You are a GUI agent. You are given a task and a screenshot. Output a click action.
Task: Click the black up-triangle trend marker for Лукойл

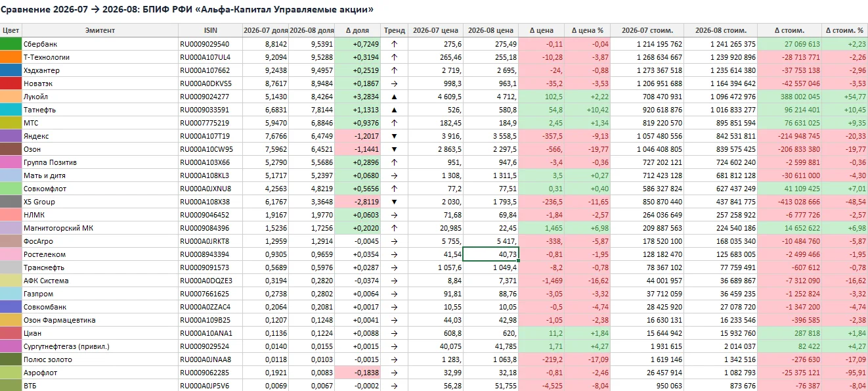click(395, 97)
